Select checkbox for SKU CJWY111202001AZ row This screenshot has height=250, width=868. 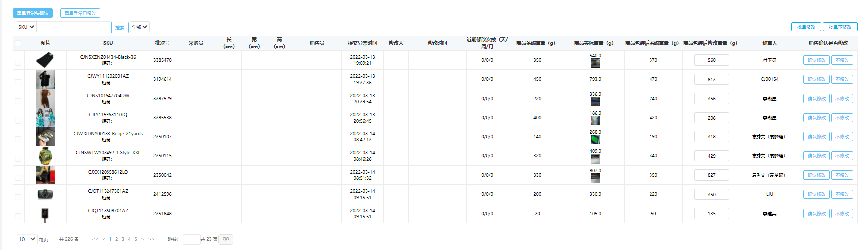[18, 82]
